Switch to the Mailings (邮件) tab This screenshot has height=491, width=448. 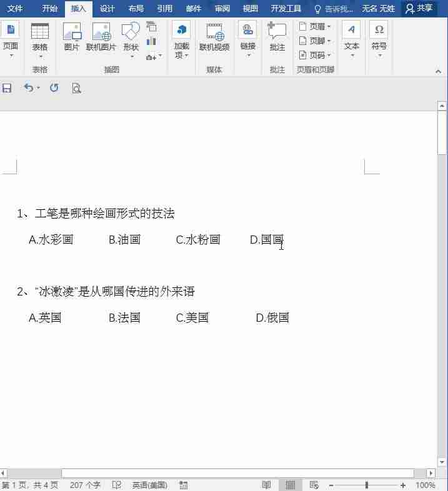click(x=193, y=9)
